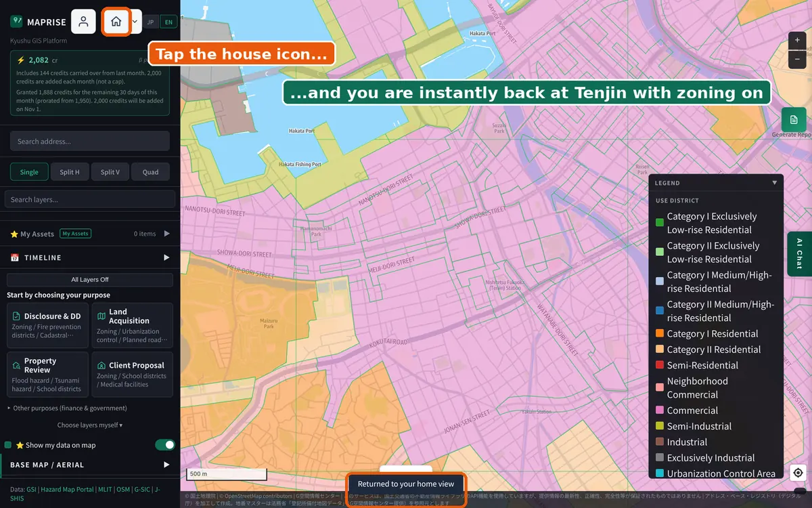Screen dimensions: 812x508
Task: Click the Timeline calendar icon
Action: click(x=15, y=257)
